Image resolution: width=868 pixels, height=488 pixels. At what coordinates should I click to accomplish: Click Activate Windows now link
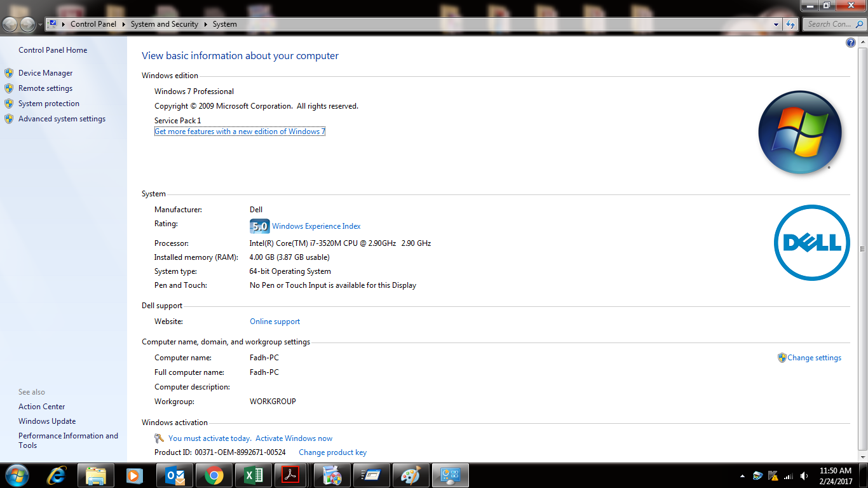pos(294,438)
